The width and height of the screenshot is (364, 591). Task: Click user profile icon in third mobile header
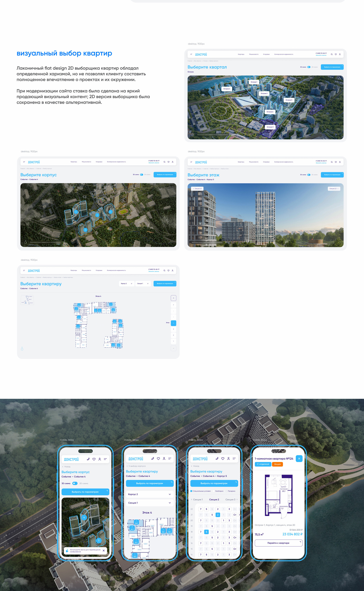228,459
